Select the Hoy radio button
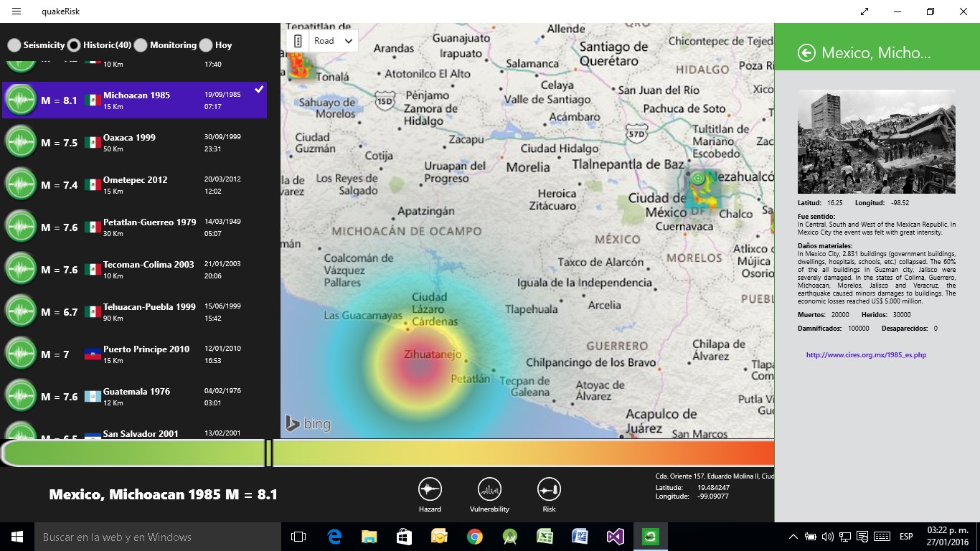This screenshot has height=551, width=980. 206,45
